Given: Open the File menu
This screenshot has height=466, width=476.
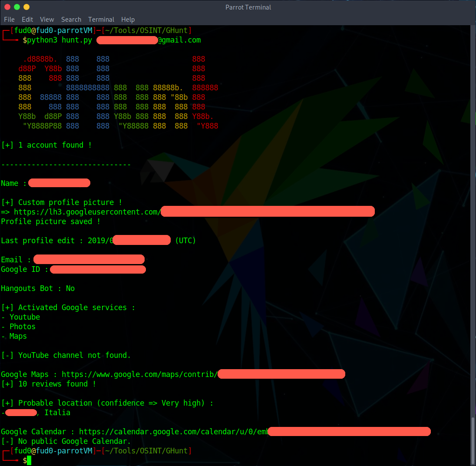Looking at the screenshot, I should pyautogui.click(x=9, y=20).
